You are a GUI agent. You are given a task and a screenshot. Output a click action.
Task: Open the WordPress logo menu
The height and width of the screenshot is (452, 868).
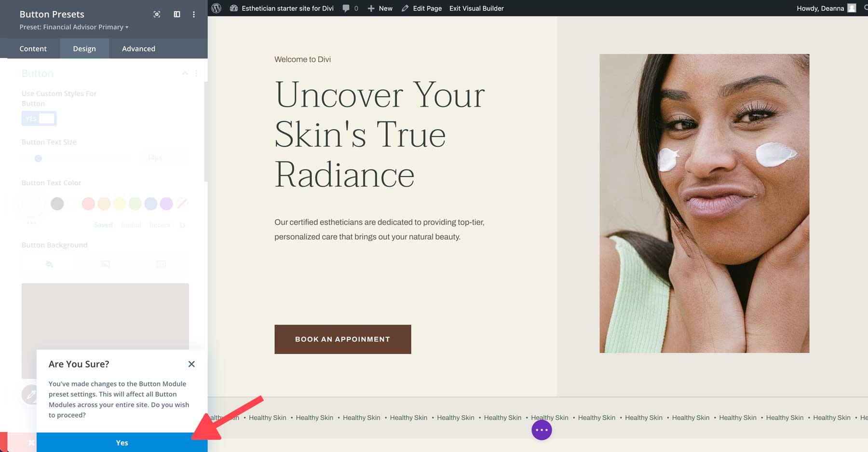[216, 8]
